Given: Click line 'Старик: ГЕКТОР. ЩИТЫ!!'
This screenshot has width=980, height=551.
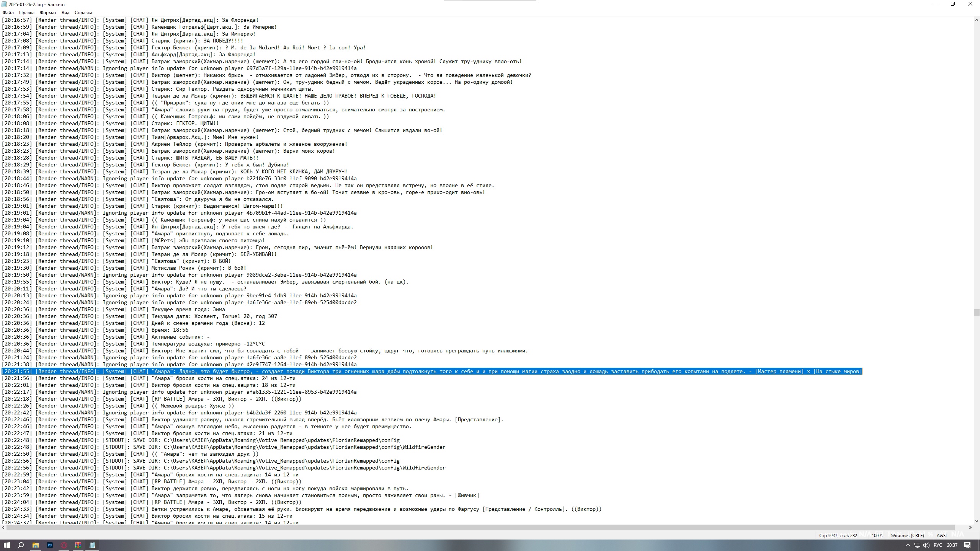Looking at the screenshot, I should point(110,124).
